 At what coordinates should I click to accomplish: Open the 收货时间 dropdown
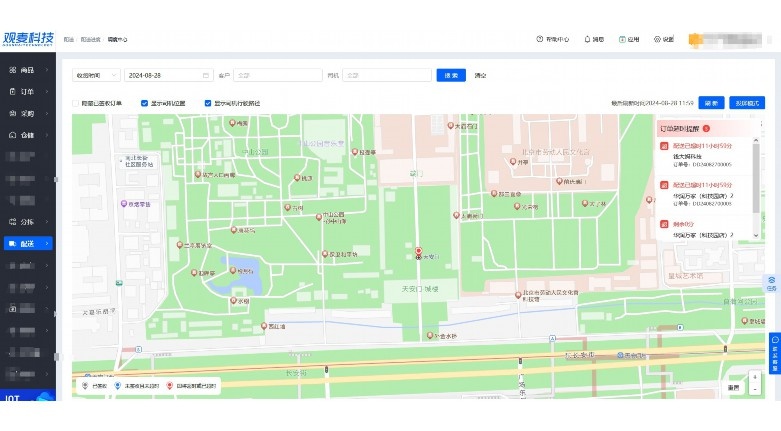(96, 75)
